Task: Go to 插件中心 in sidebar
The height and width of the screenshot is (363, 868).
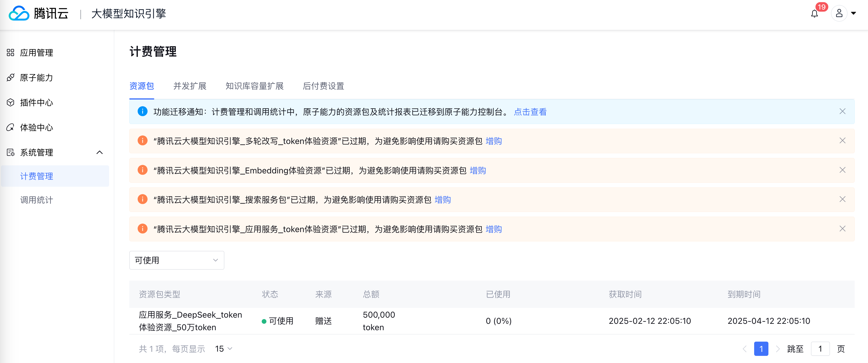Action: (36, 103)
